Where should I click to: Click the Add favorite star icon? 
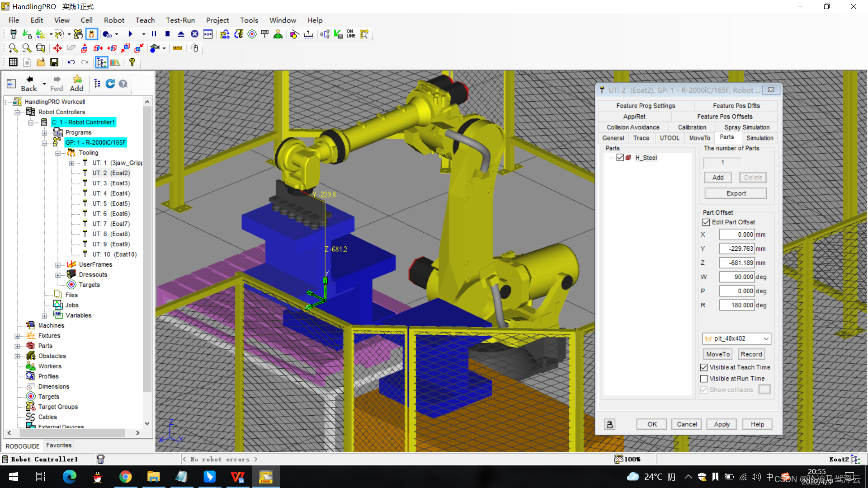(77, 84)
